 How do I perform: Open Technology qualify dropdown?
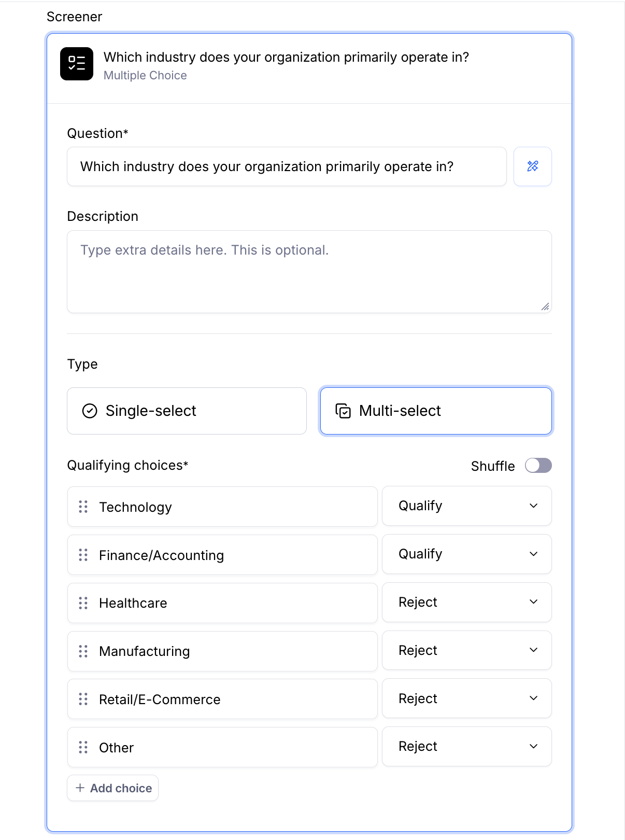click(x=466, y=506)
